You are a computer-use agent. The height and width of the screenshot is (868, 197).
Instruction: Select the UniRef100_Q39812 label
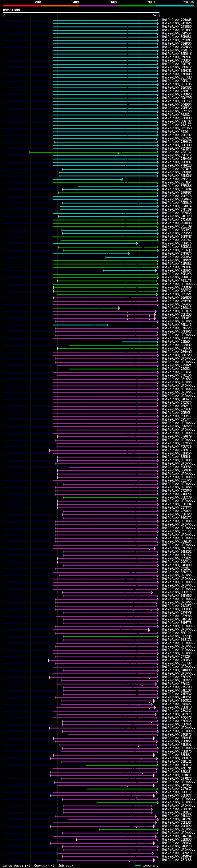(177, 308)
